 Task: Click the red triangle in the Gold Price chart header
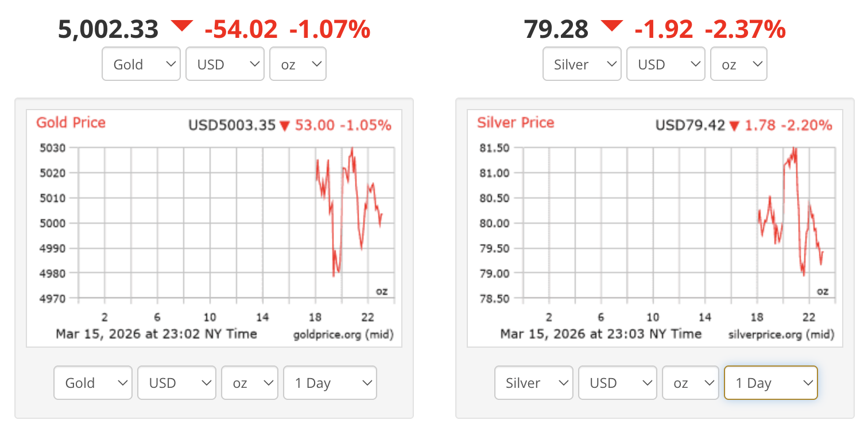(x=285, y=125)
